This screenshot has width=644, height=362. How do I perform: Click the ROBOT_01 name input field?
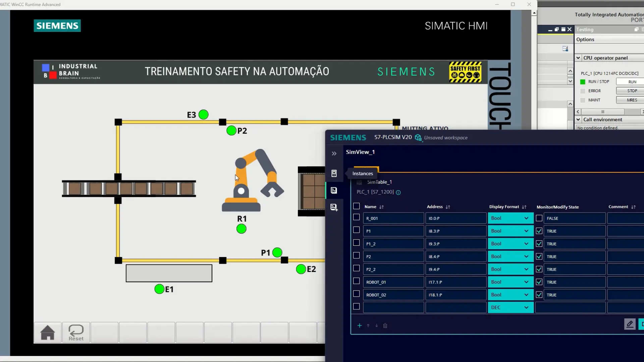pyautogui.click(x=393, y=282)
